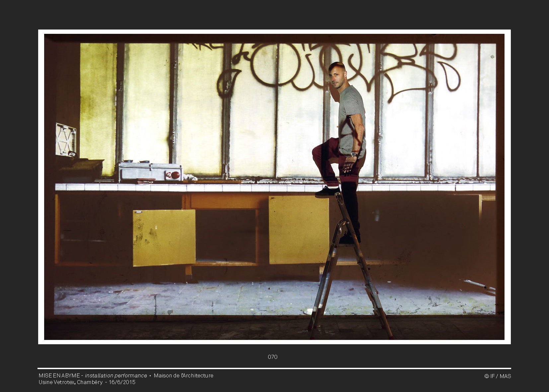Screen dimensions: 549x392
Task: Click the © IF / MAS copyright credit
Action: (498, 376)
